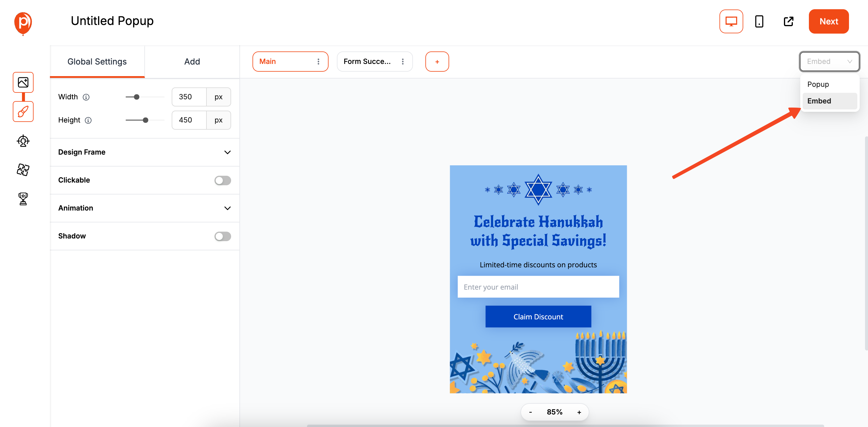Expand the Design Frame section
The height and width of the screenshot is (427, 868).
pos(145,152)
